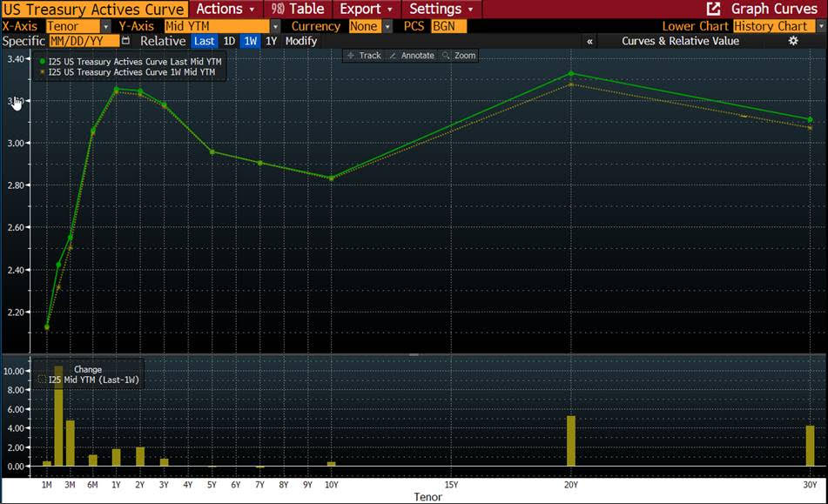
Task: Activate the Zoom magnifier tool
Action: [460, 56]
